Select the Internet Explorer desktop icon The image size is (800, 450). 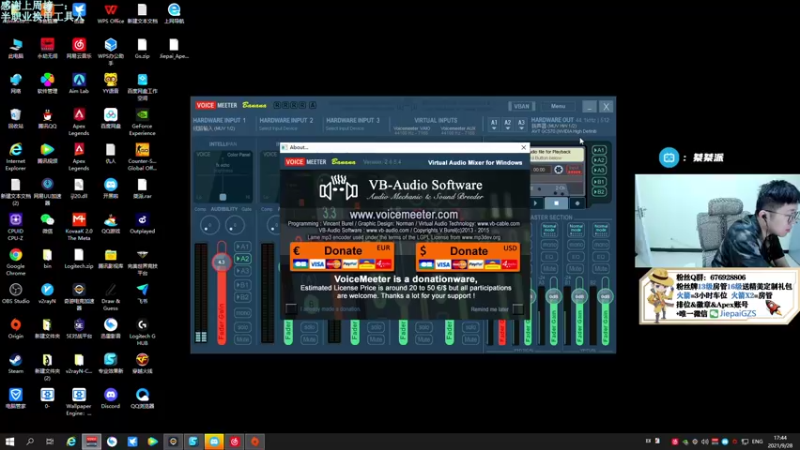point(16,156)
